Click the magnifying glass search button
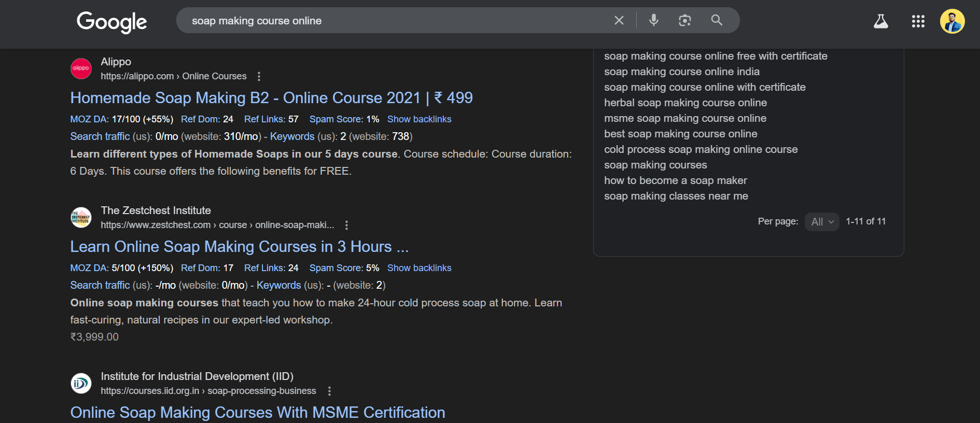Image resolution: width=980 pixels, height=423 pixels. (717, 20)
